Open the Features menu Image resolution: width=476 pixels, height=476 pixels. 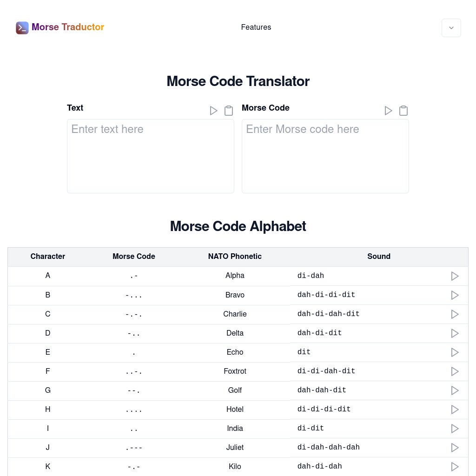tap(256, 27)
